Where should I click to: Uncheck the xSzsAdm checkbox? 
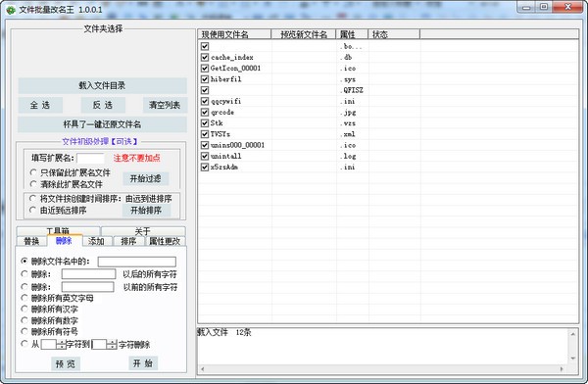(205, 167)
